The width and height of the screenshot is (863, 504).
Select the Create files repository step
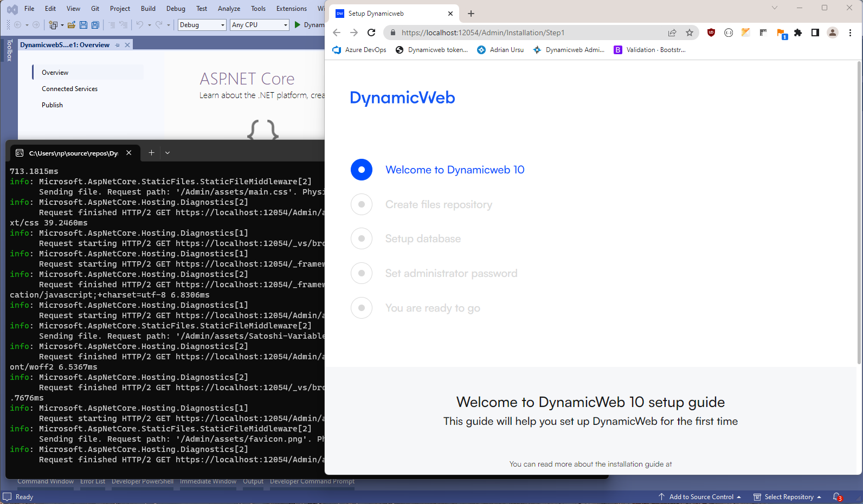[439, 204]
